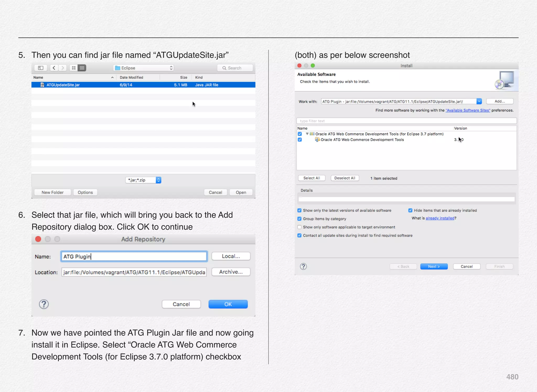Uncheck Oracle ATG Web Commerce Development Tools child item
The width and height of the screenshot is (537, 392).
coord(300,140)
